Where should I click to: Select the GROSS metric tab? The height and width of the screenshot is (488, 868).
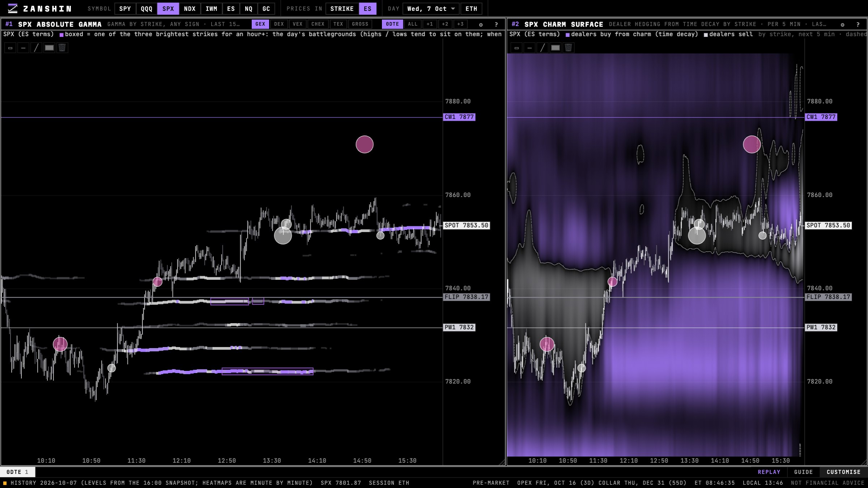pyautogui.click(x=360, y=24)
